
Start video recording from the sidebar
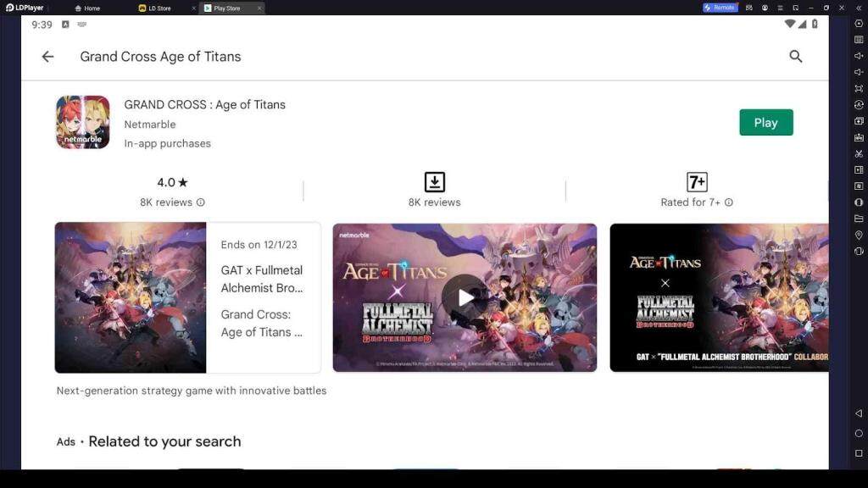tap(859, 169)
